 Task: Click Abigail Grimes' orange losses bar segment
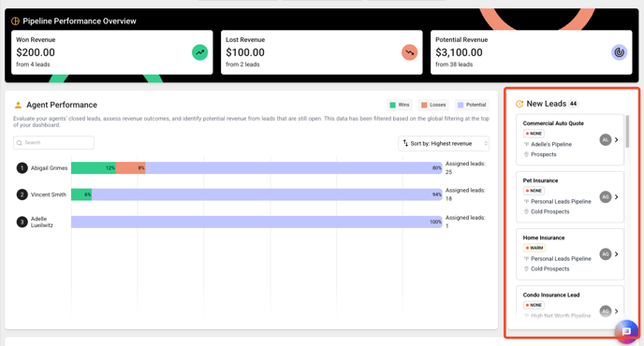[x=131, y=168]
